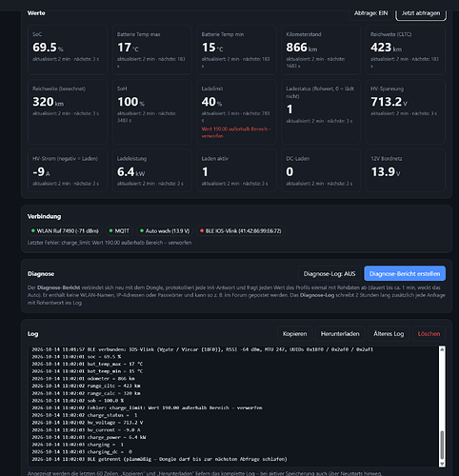Select the Laden aktiv value 1
Image resolution: width=459 pixels, height=476 pixels.
205,172
